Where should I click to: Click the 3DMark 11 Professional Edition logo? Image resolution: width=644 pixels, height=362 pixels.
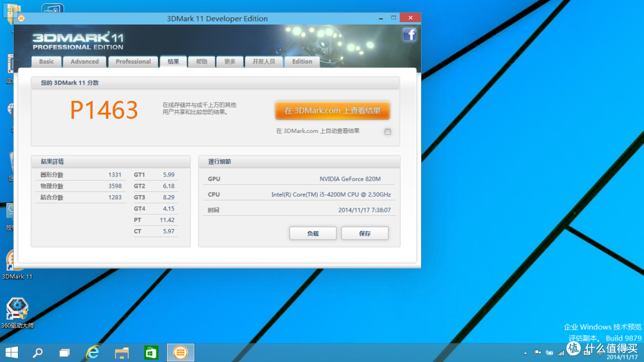tap(78, 41)
